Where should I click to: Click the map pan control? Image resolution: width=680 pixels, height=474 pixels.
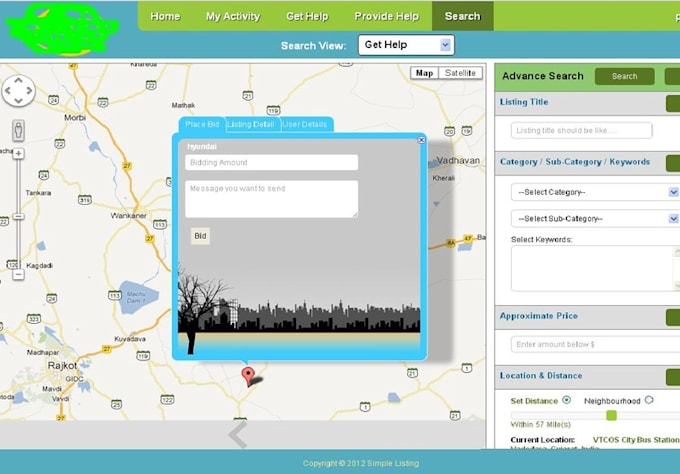[x=18, y=91]
